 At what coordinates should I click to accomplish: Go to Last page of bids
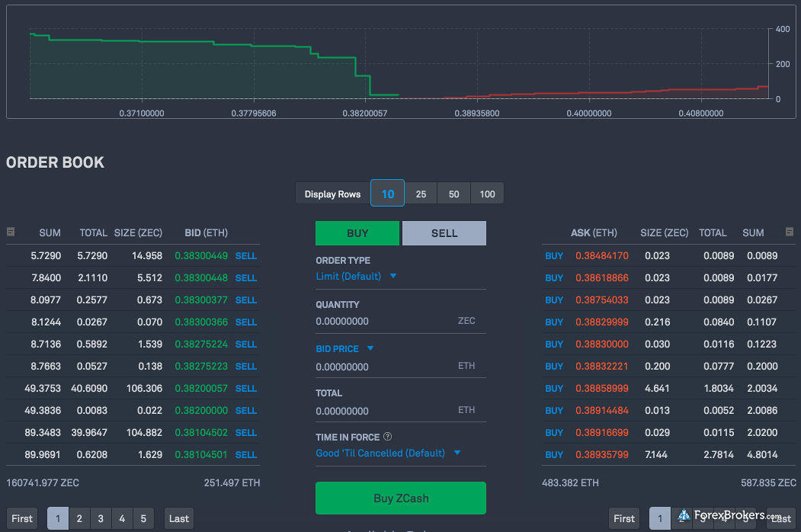coord(179,519)
